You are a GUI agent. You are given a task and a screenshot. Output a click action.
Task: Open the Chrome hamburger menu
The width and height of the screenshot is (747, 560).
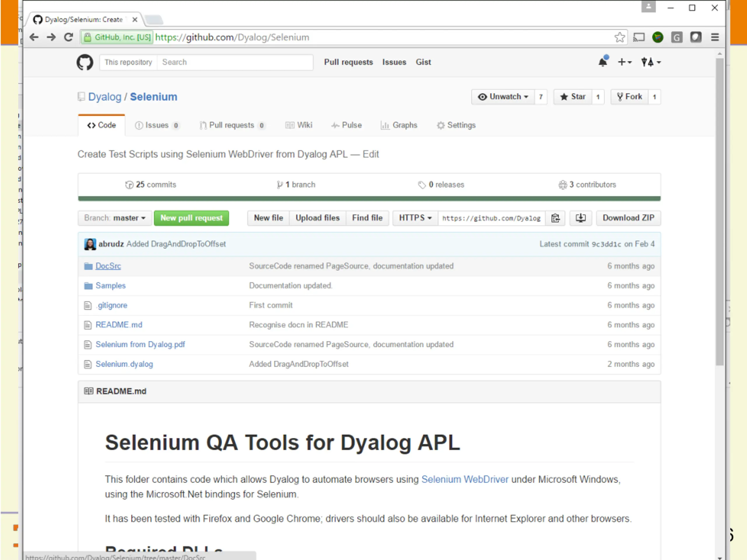(x=715, y=37)
